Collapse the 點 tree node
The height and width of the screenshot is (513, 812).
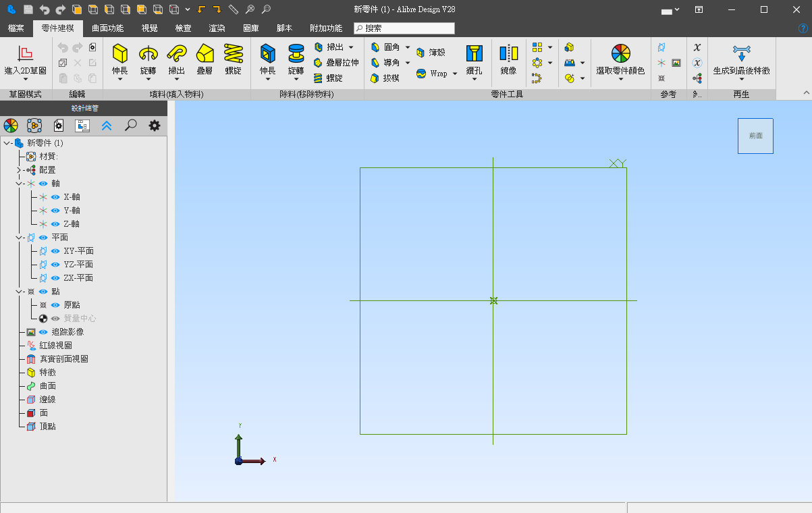[x=19, y=292]
